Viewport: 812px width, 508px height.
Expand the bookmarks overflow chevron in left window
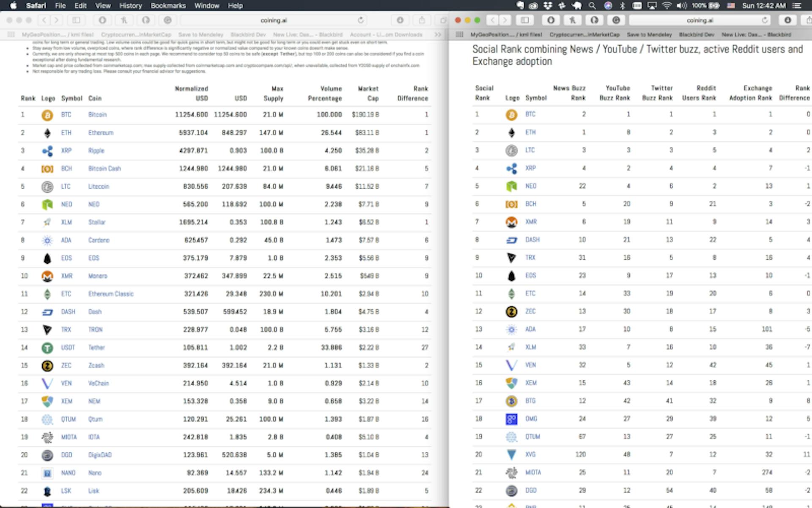click(438, 35)
